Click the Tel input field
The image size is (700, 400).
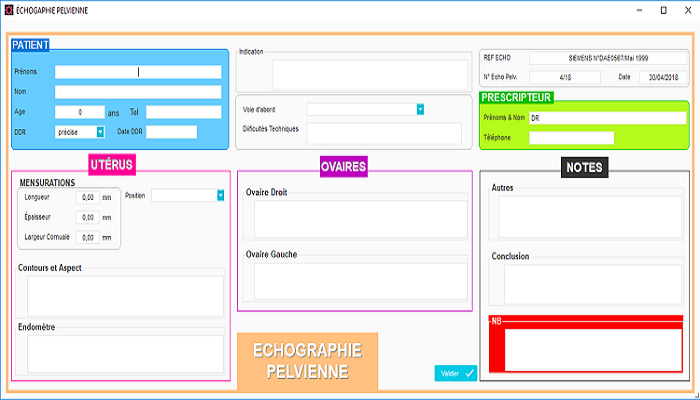pos(183,112)
